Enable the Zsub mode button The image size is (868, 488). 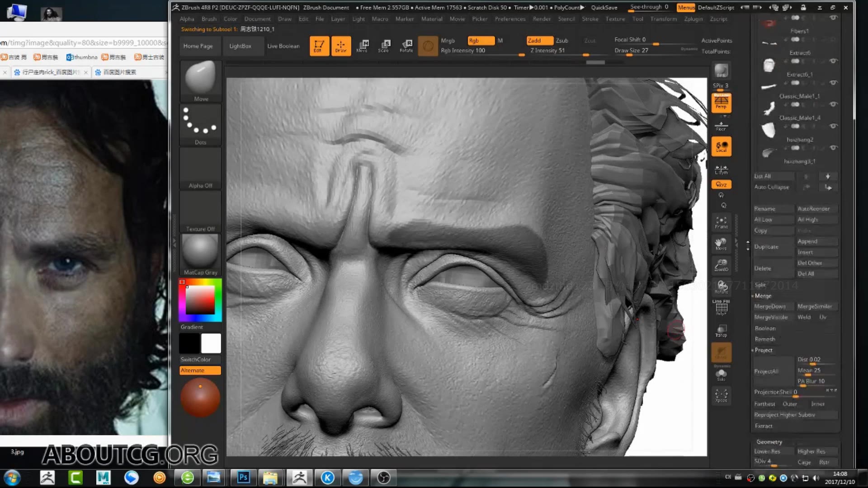[562, 40]
